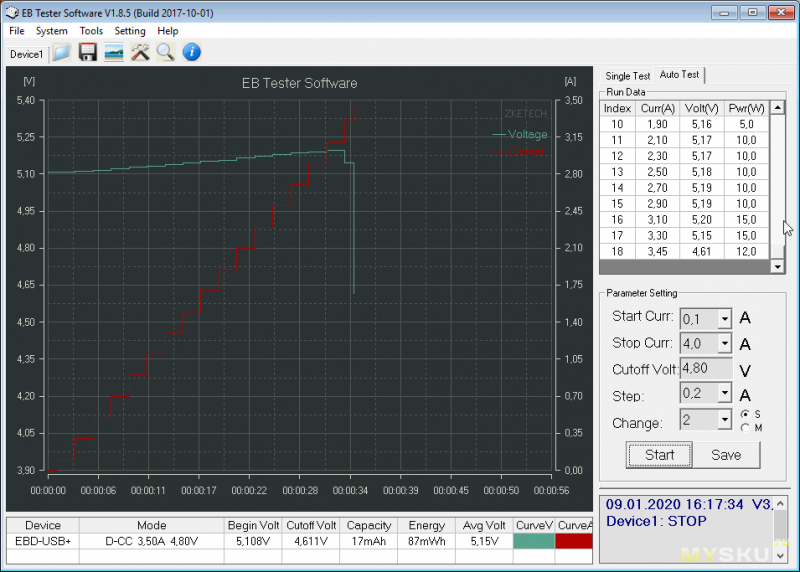Switch to the Single Test tab
Image resolution: width=800 pixels, height=572 pixels.
pyautogui.click(x=628, y=76)
